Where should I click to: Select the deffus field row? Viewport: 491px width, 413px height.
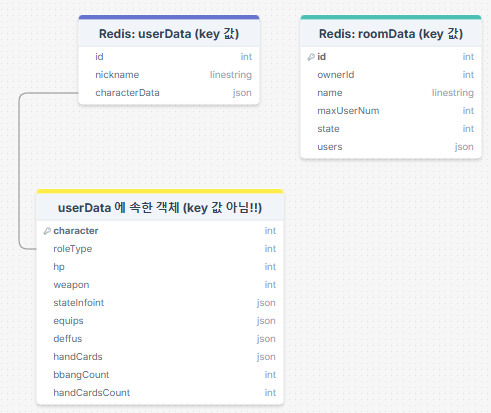coord(160,339)
